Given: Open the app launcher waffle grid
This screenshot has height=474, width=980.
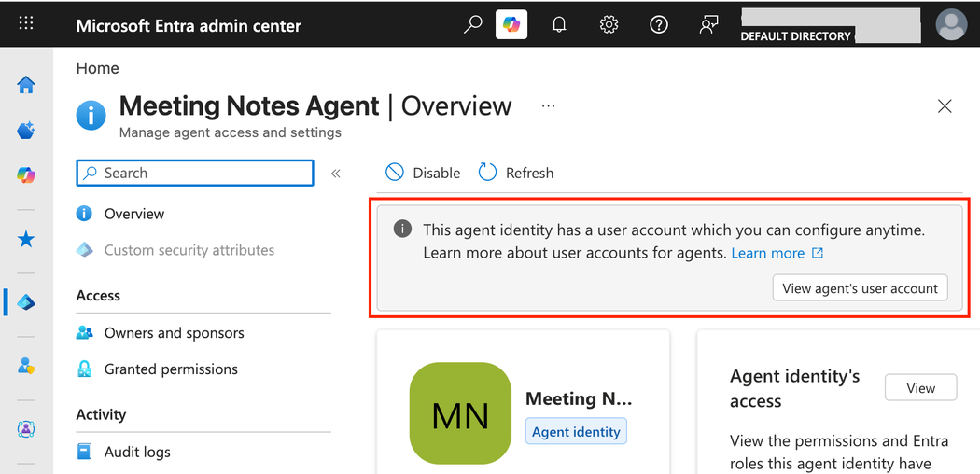Looking at the screenshot, I should pos(26,24).
